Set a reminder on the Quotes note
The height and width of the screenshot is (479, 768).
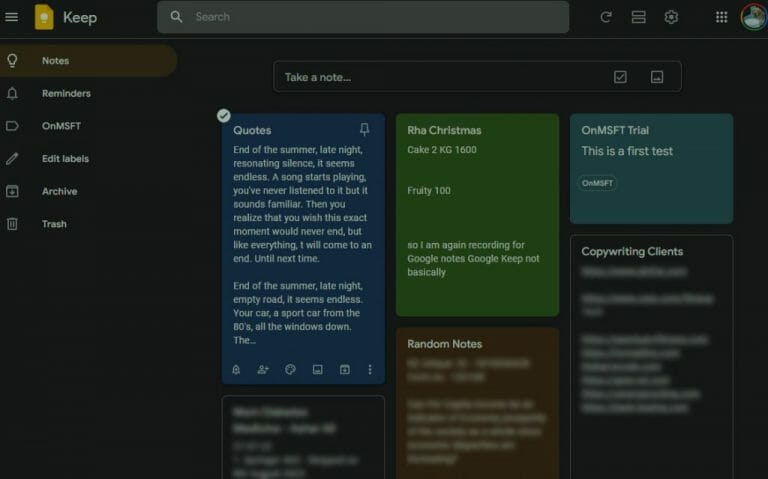coord(236,369)
